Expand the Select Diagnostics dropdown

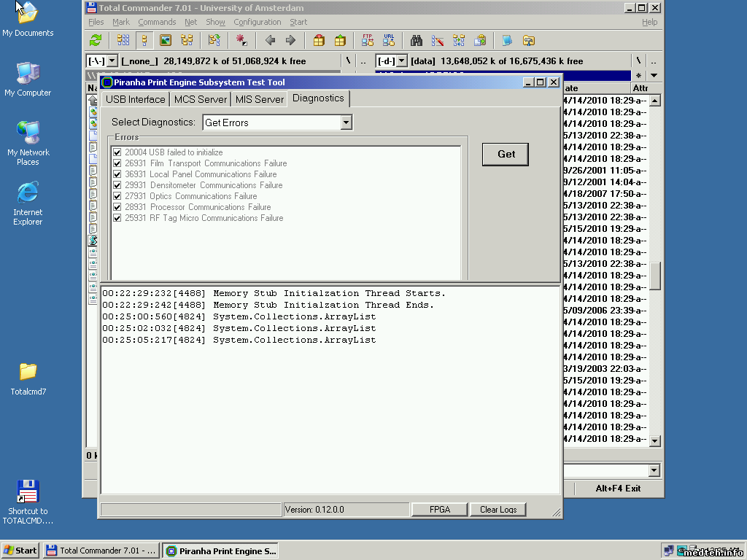point(347,122)
